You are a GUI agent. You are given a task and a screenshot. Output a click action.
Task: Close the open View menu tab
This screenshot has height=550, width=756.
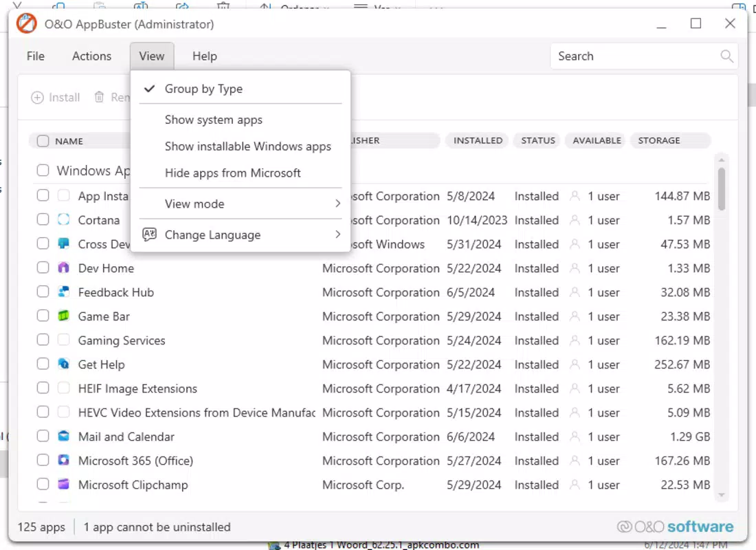click(152, 56)
